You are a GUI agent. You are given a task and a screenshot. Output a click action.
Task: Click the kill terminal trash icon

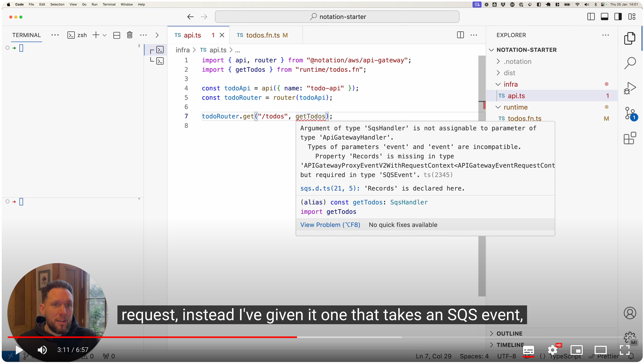tap(129, 35)
